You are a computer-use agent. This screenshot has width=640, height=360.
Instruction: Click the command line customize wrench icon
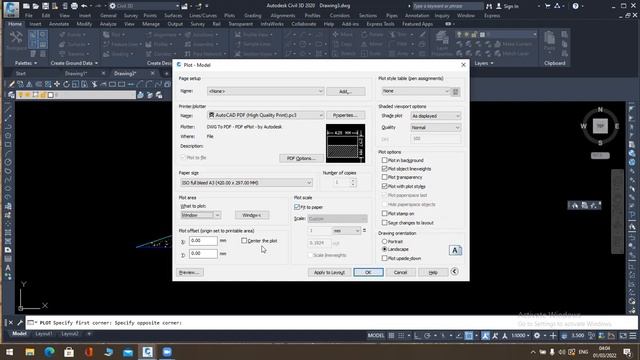pos(20,322)
